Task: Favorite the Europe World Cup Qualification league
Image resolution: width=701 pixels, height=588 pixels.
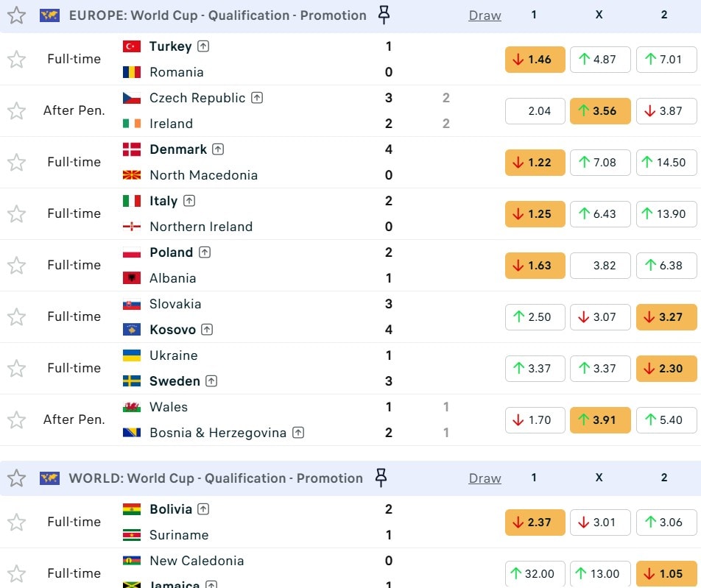Action: tap(16, 15)
